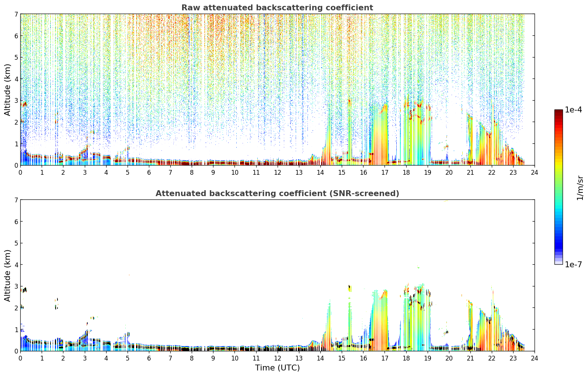Viewport: 588px width, 376px height.
Task: Click the hour 17 tick label on bottom plot
Action: [385, 358]
